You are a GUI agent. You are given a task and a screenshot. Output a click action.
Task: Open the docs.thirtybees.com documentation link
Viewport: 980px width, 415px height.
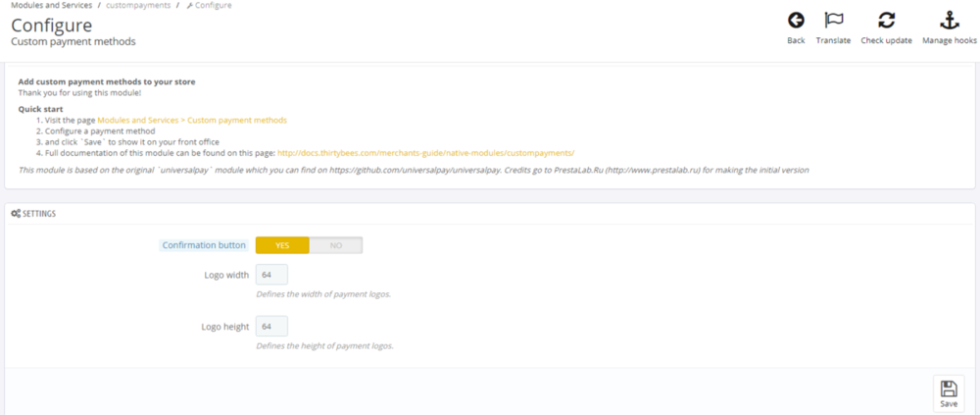[425, 153]
